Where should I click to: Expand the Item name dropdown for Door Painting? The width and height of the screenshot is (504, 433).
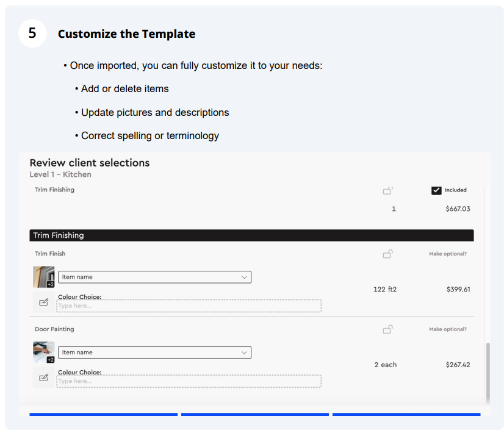pos(154,352)
